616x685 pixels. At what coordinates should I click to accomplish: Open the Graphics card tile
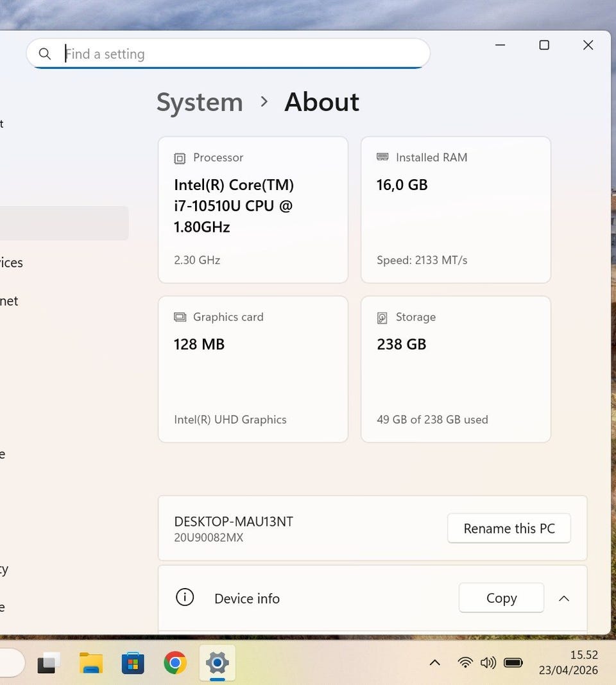coord(253,369)
